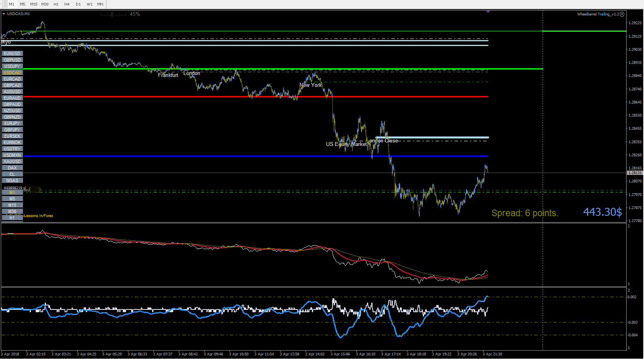The image size is (644, 359).
Task: Pick GBPJPY from symbol list
Action: pos(12,130)
